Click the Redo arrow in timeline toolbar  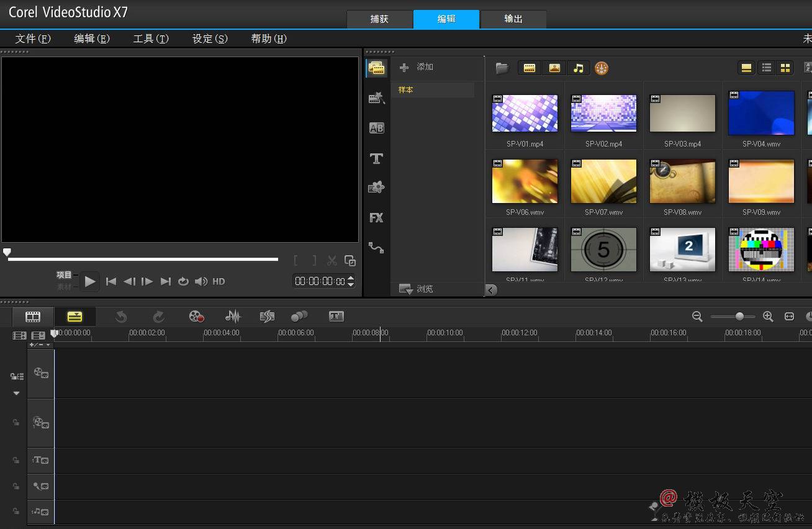(158, 317)
